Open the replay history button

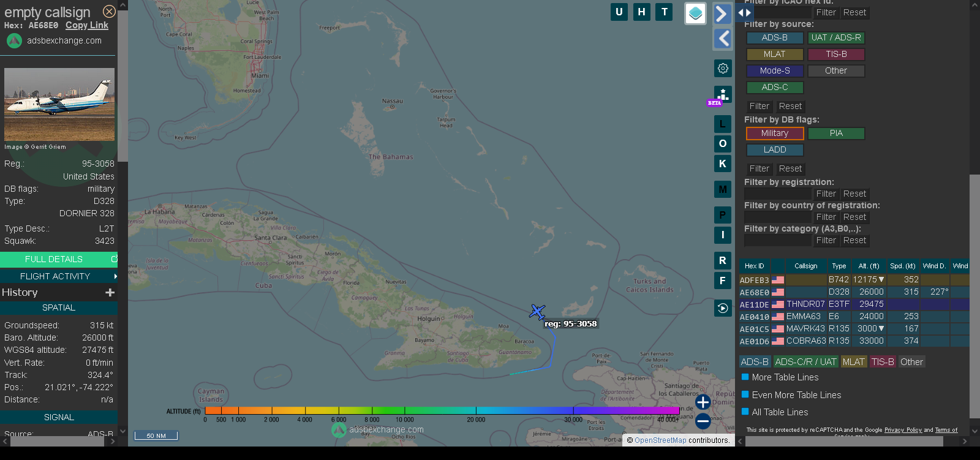pyautogui.click(x=723, y=308)
